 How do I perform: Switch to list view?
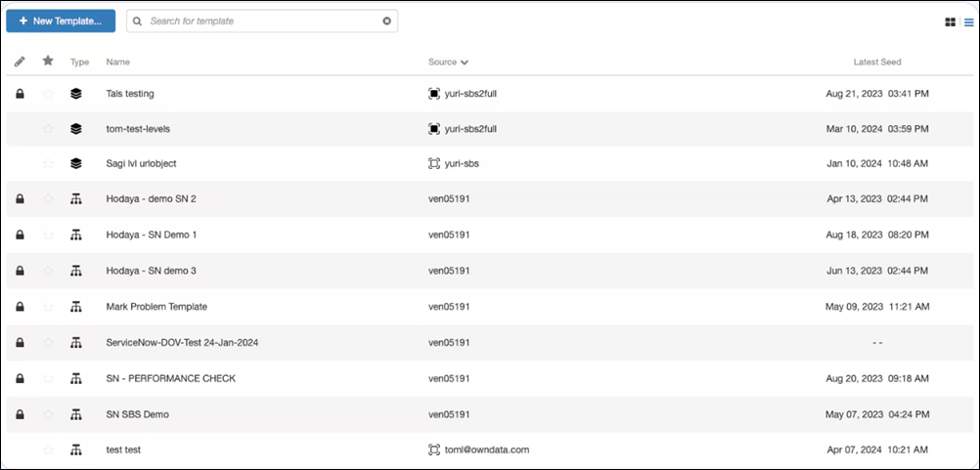968,21
